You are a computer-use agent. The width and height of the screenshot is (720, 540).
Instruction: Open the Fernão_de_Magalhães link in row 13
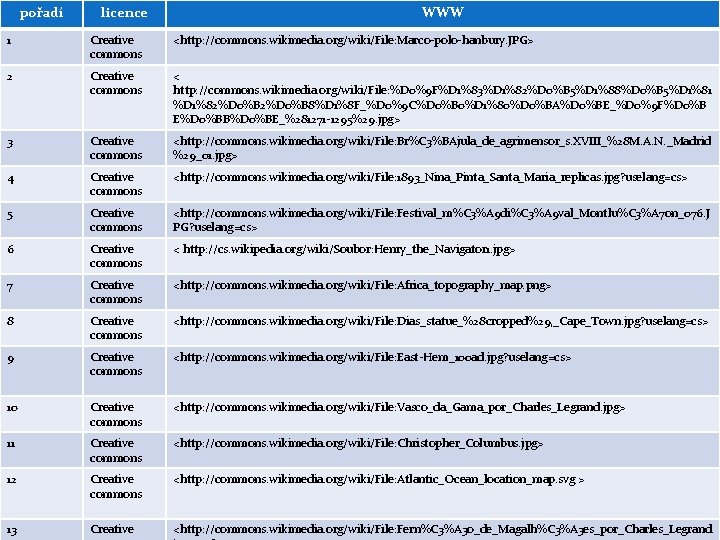pyautogui.click(x=443, y=532)
